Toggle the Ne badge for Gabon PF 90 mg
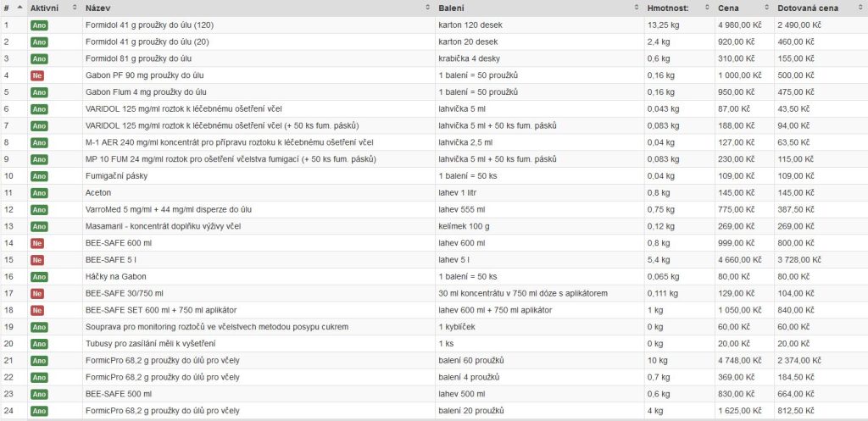This screenshot has height=421, width=868. point(37,75)
